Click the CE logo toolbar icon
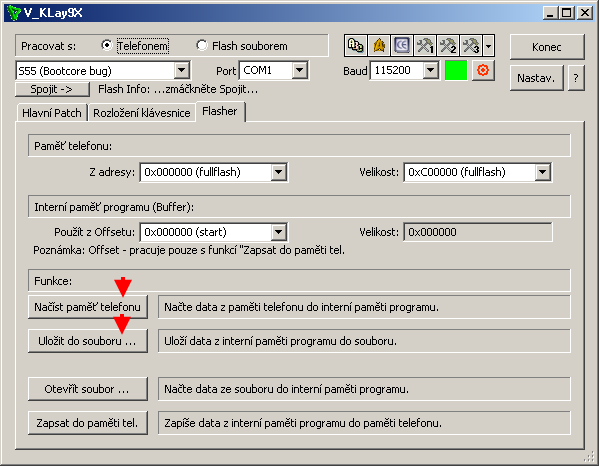This screenshot has width=599, height=466. pyautogui.click(x=402, y=46)
